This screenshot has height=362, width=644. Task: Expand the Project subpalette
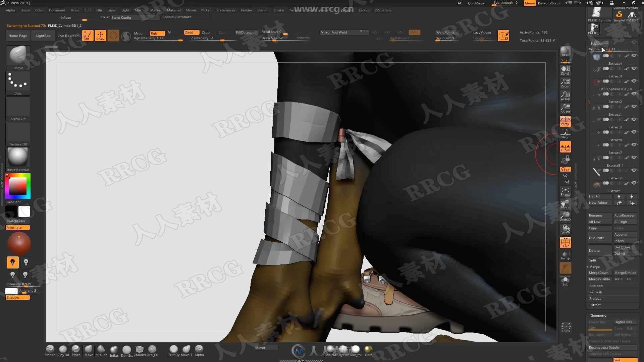[x=595, y=299]
